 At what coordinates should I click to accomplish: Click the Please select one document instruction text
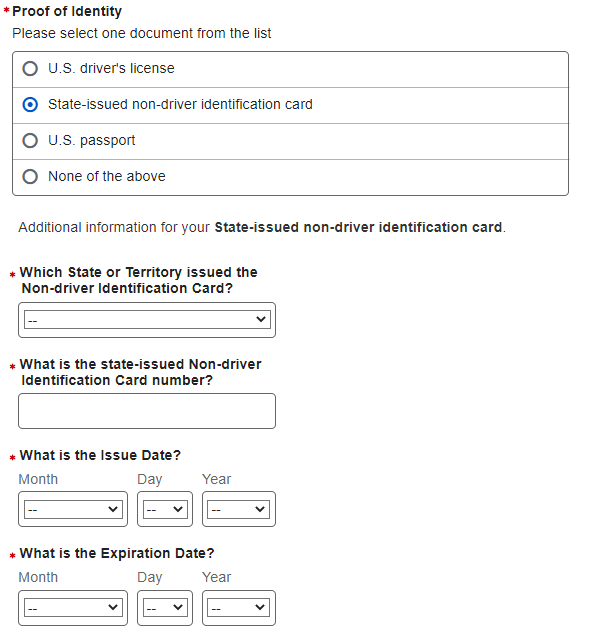pyautogui.click(x=141, y=33)
